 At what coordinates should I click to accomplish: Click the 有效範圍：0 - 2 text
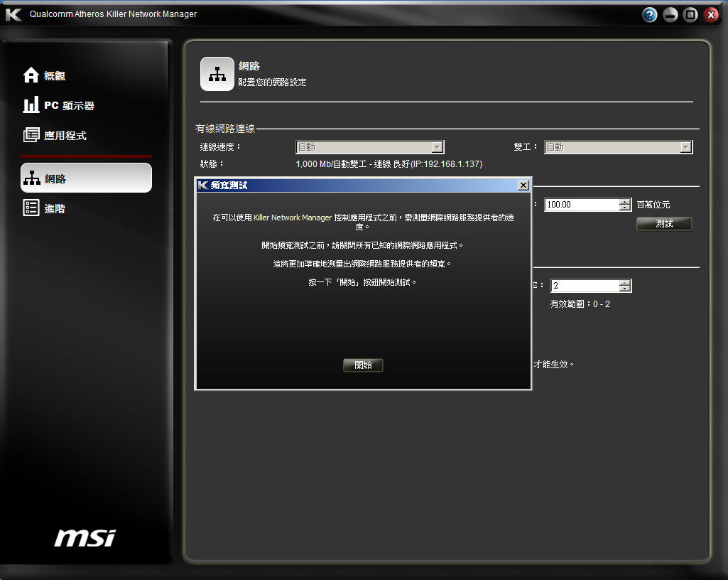[580, 304]
